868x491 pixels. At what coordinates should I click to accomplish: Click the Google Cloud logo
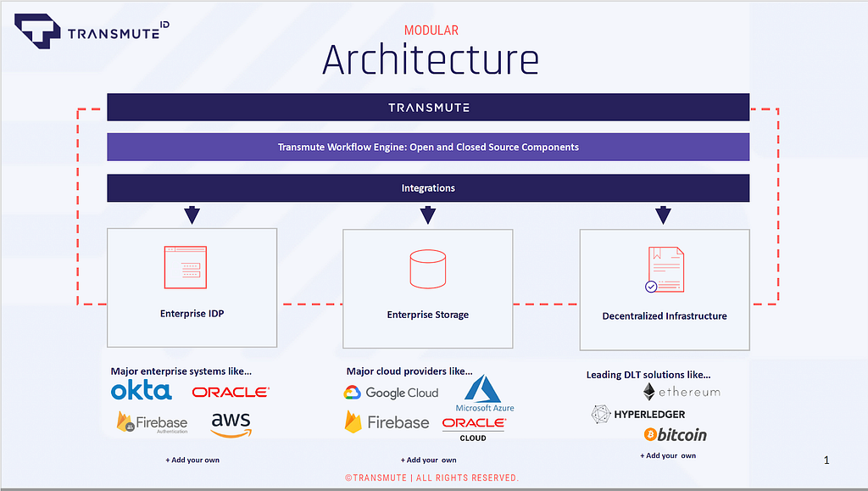click(x=391, y=393)
